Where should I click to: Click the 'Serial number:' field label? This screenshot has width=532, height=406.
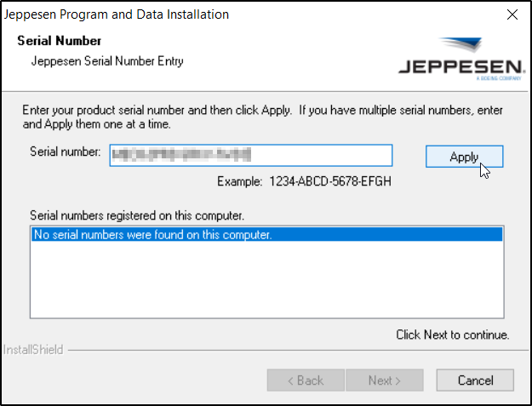65,152
